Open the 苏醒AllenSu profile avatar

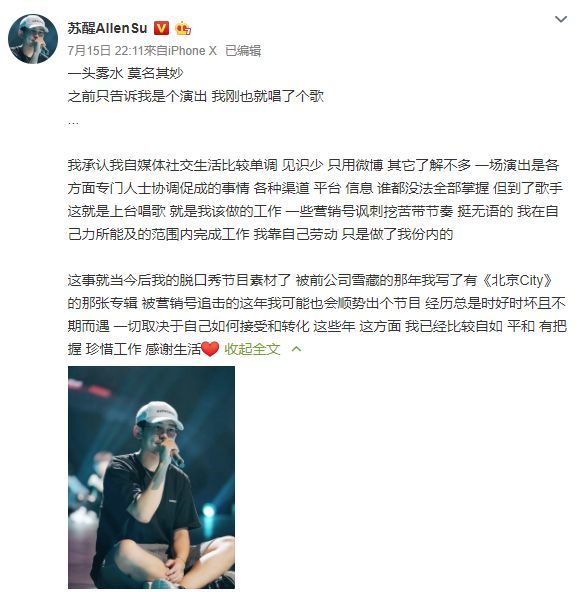(33, 39)
